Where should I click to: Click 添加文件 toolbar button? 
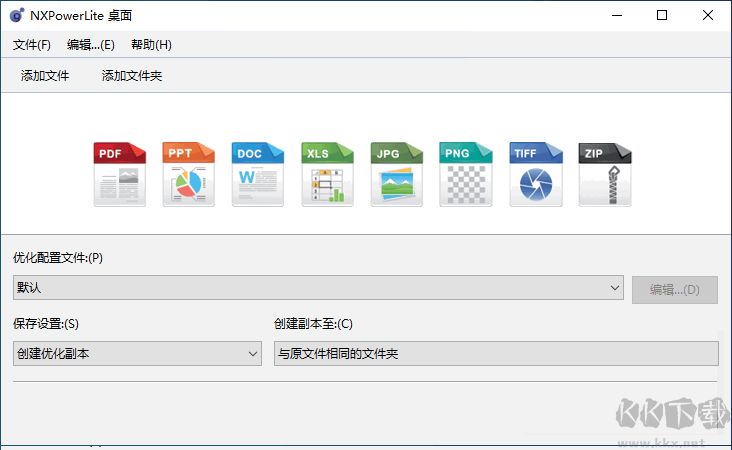tap(45, 76)
